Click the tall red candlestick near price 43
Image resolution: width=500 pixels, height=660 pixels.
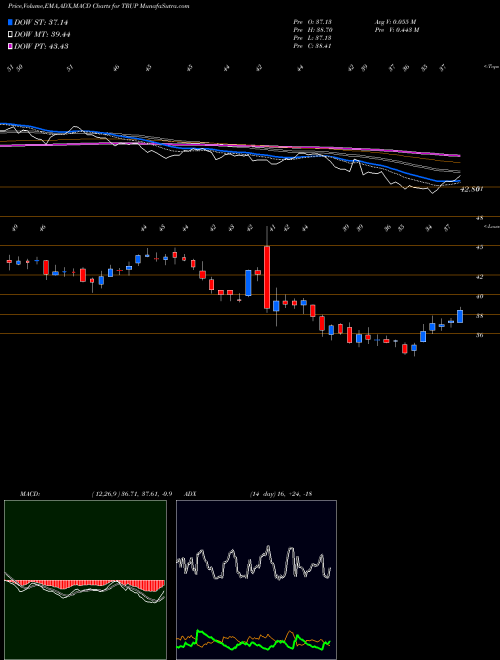tap(267, 278)
